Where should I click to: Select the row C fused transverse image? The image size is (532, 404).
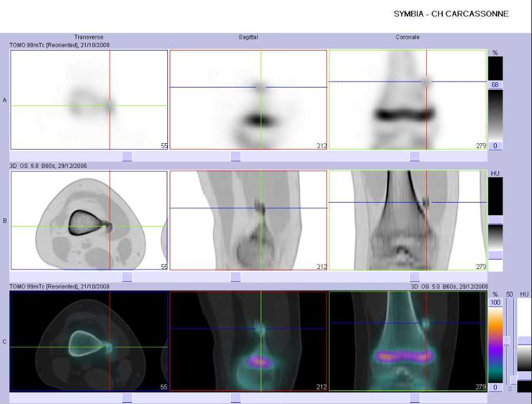tap(89, 341)
